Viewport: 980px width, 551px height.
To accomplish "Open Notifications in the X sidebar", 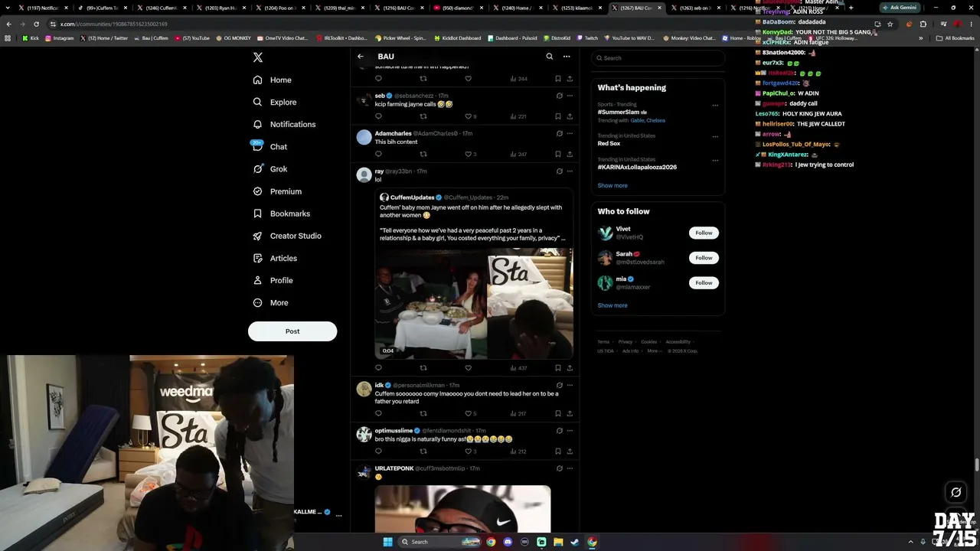I will click(284, 124).
